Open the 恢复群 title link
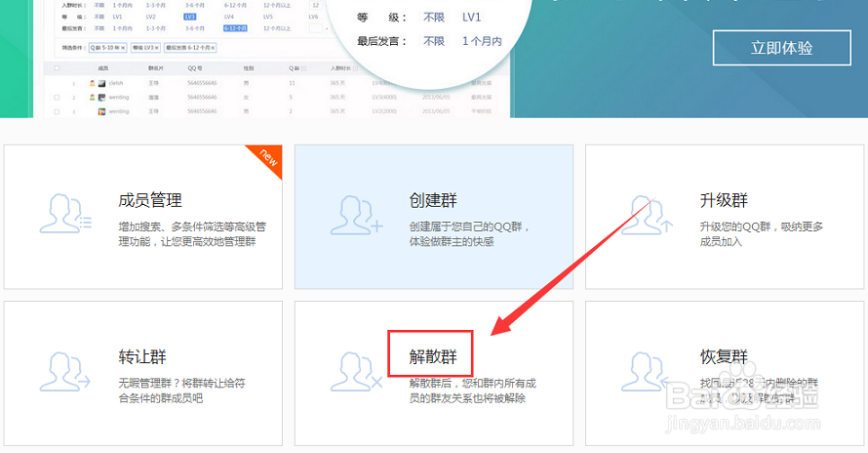This screenshot has height=453, width=868. [724, 356]
